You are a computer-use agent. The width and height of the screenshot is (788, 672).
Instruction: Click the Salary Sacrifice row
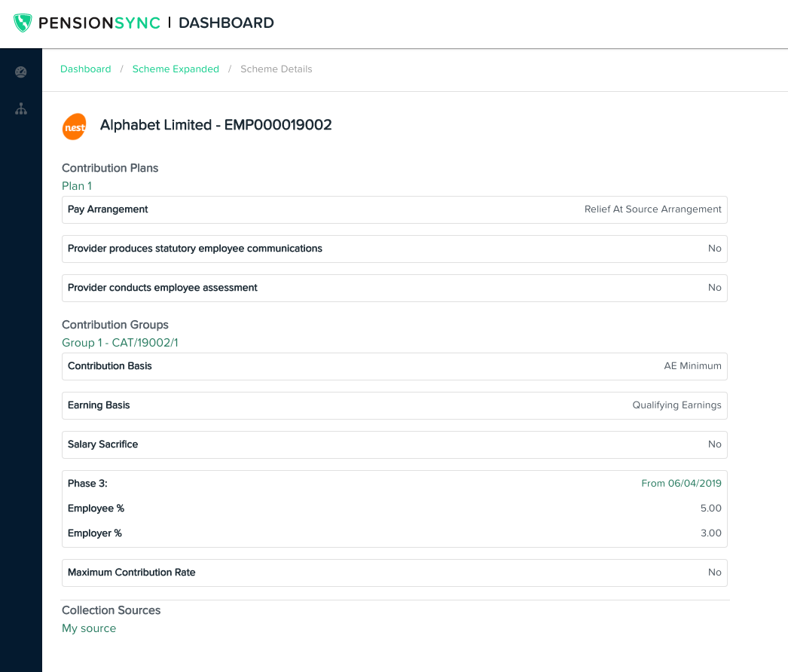pyautogui.click(x=394, y=444)
